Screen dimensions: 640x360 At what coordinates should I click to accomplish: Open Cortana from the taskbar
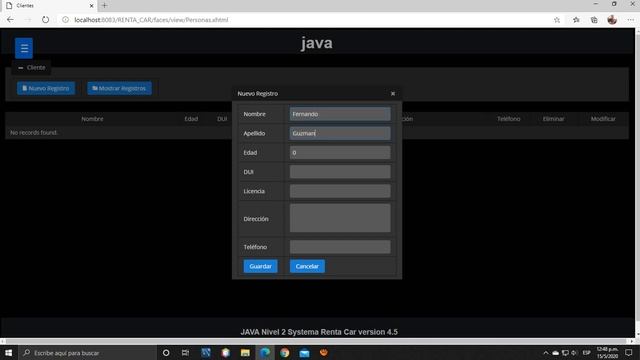pos(166,353)
